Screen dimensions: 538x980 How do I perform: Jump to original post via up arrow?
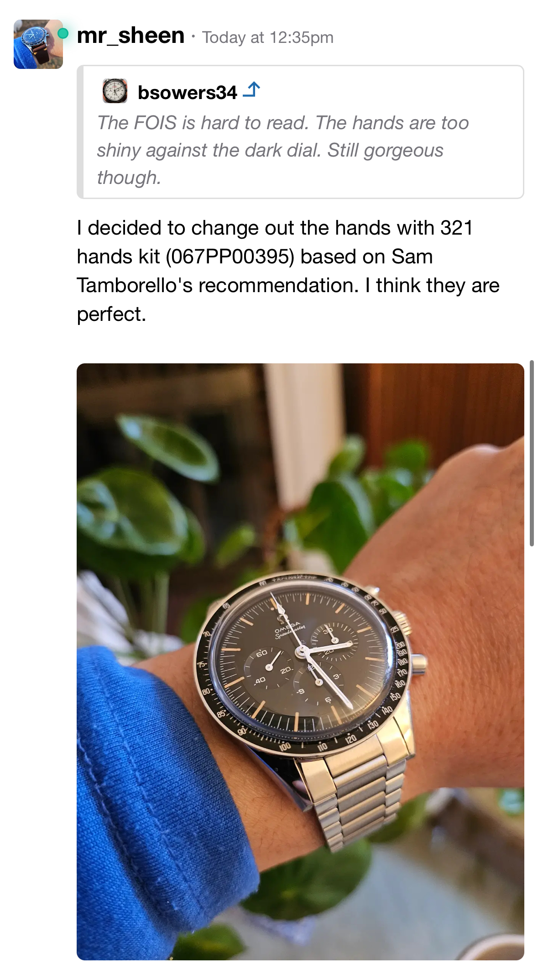click(251, 89)
